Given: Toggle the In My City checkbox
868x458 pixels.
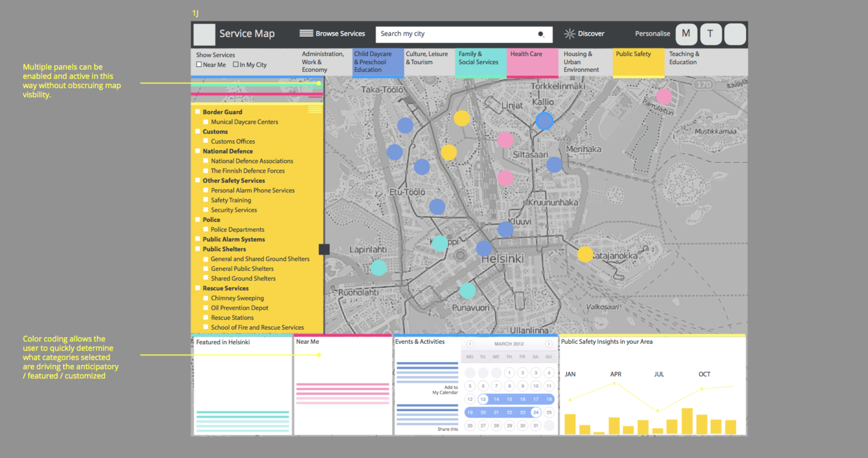Looking at the screenshot, I should pos(236,64).
